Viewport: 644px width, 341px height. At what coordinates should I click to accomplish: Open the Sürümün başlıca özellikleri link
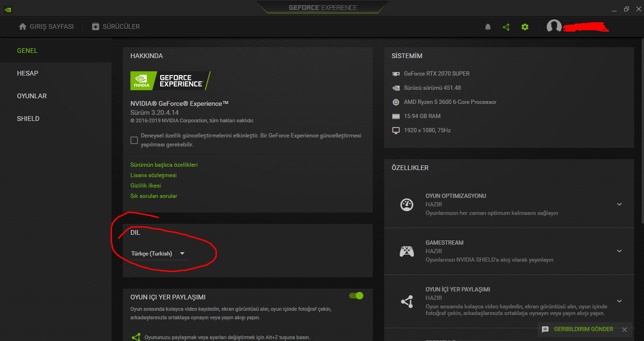point(164,165)
